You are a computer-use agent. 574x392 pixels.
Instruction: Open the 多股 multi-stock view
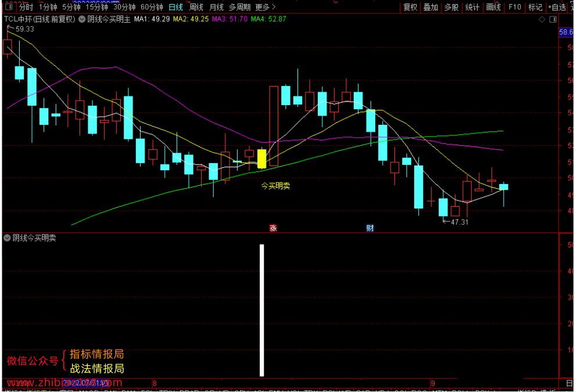pyautogui.click(x=451, y=7)
